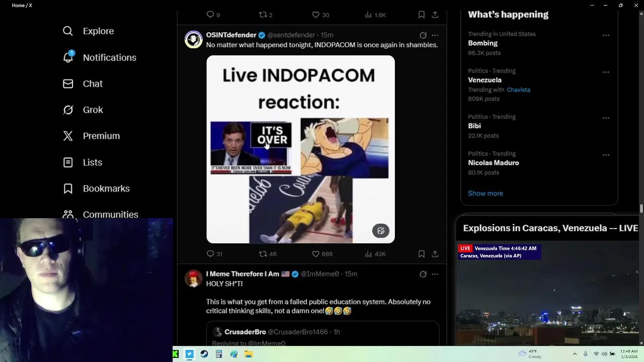The width and height of the screenshot is (644, 362).
Task: Click the page vertical scrollbar thumb
Action: [x=641, y=209]
